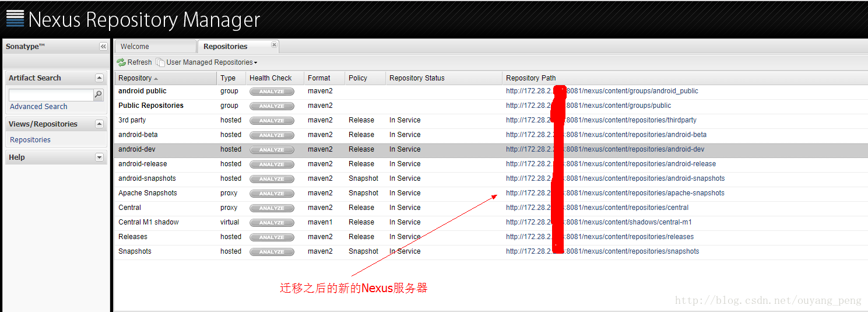Open the repositories/snapshots path link

(x=602, y=251)
